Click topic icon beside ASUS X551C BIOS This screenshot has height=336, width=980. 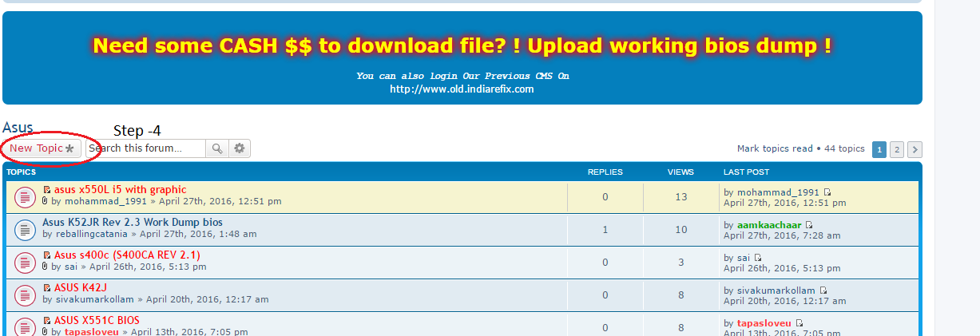coord(25,326)
